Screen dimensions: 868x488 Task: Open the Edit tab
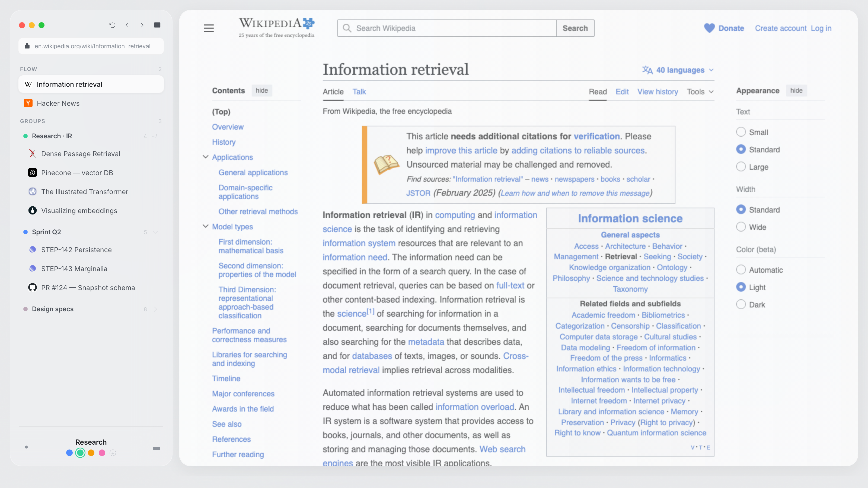[x=622, y=92]
